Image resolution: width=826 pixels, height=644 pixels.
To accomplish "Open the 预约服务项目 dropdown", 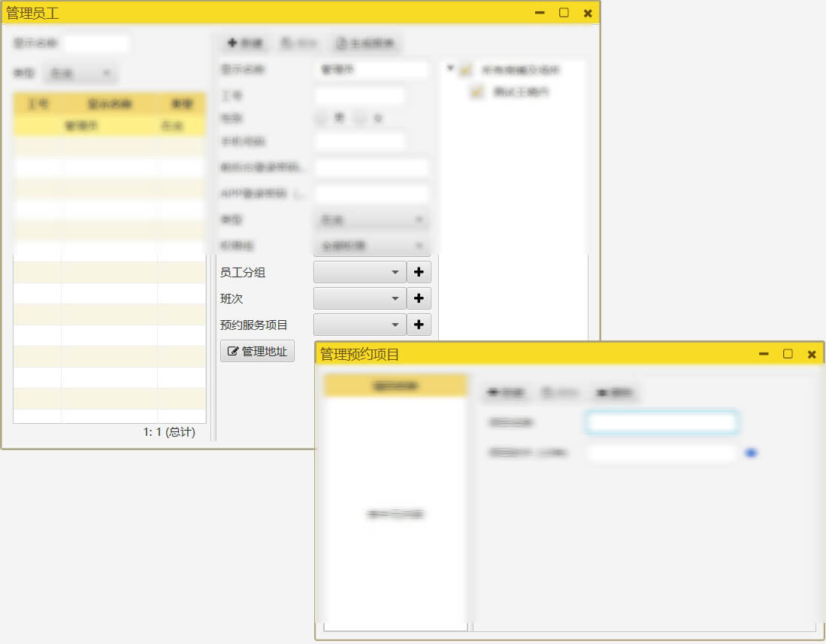I will (359, 324).
